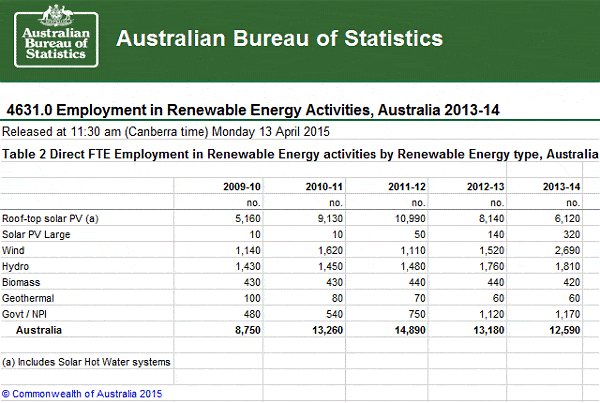
Task: Select the Australia total 8,750
Action: [x=248, y=330]
